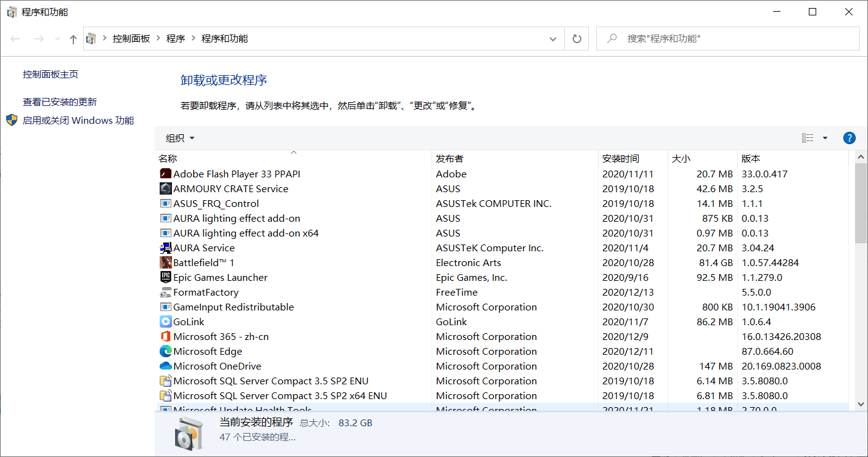
Task: Click the Epic Games Launcher icon
Action: coord(165,277)
